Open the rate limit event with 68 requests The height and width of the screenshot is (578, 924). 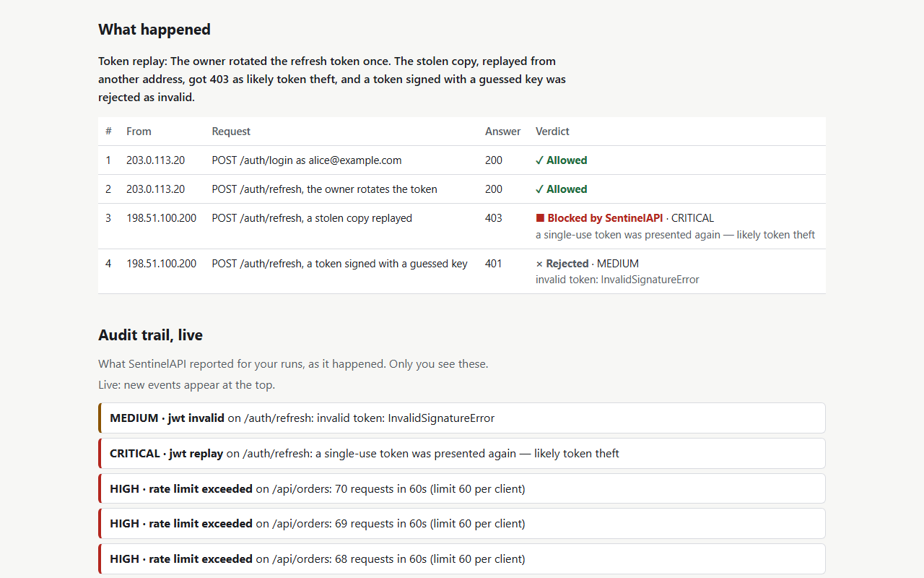point(462,558)
